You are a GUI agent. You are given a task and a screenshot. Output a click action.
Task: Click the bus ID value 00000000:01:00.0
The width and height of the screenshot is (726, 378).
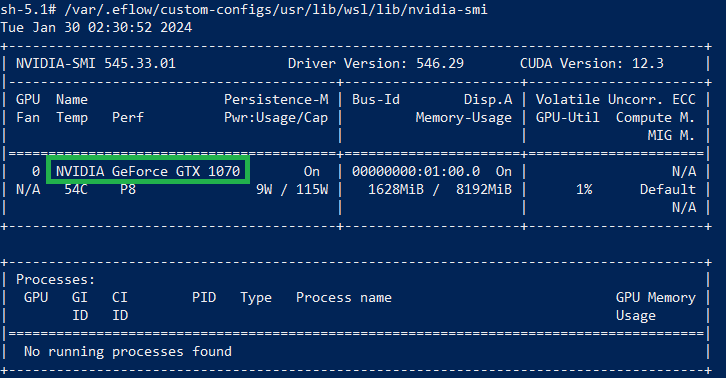point(416,171)
